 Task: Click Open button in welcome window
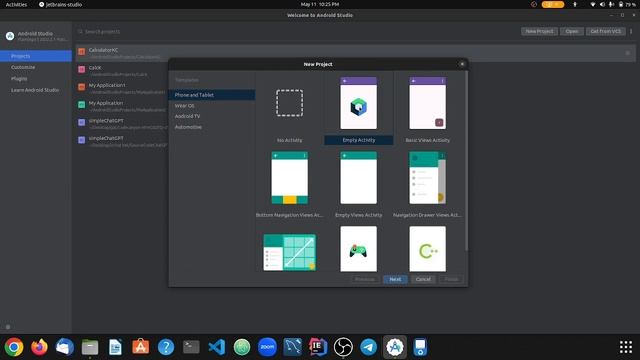tap(572, 31)
